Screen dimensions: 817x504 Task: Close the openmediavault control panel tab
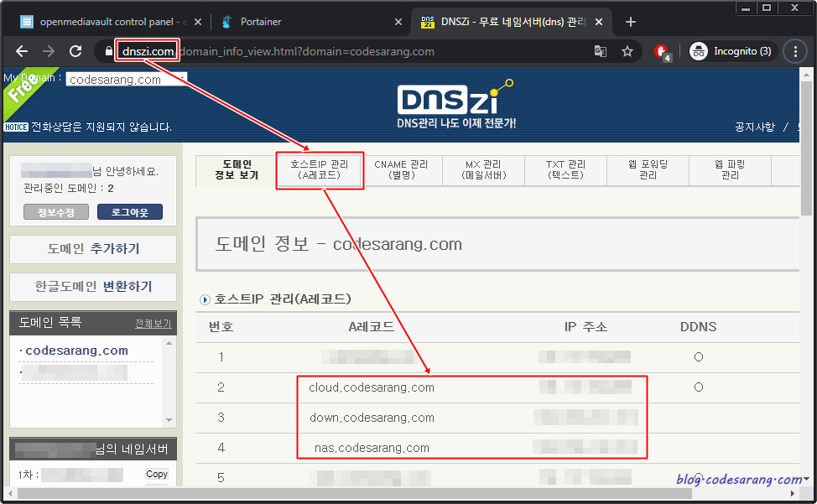tap(197, 22)
